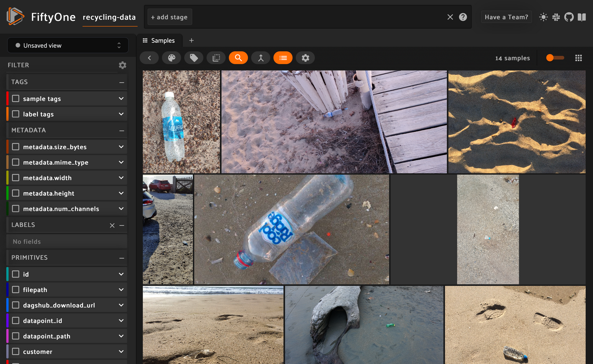
Task: Open the Aquafina bottle thumbnail
Action: tap(181, 122)
